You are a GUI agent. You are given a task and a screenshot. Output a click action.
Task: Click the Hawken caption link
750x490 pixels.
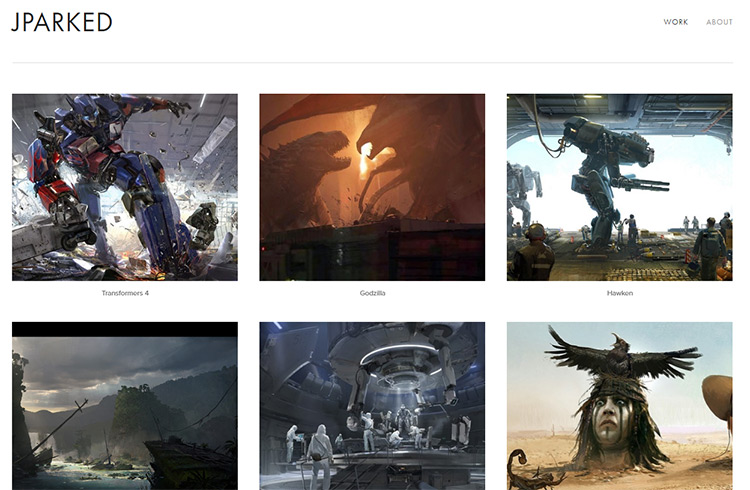pyautogui.click(x=619, y=293)
